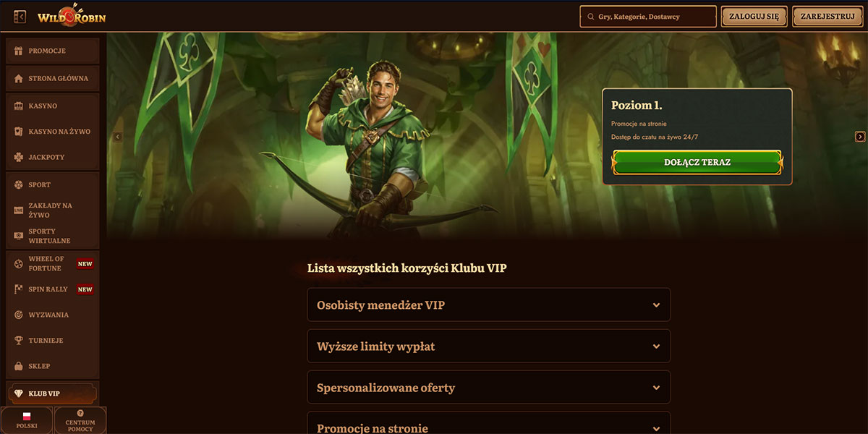
Task: Click the Dołącz teraz button
Action: pos(697,162)
